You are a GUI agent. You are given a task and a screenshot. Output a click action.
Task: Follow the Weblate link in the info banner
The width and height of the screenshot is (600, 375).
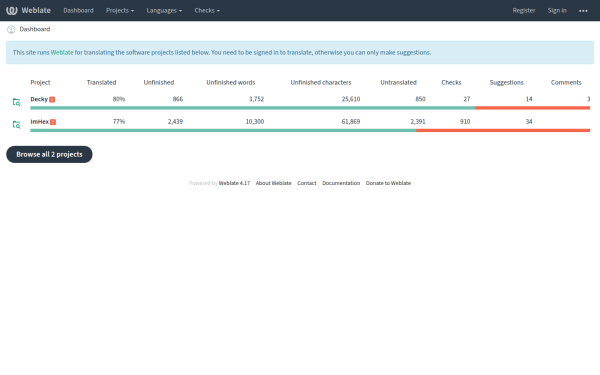click(x=62, y=52)
